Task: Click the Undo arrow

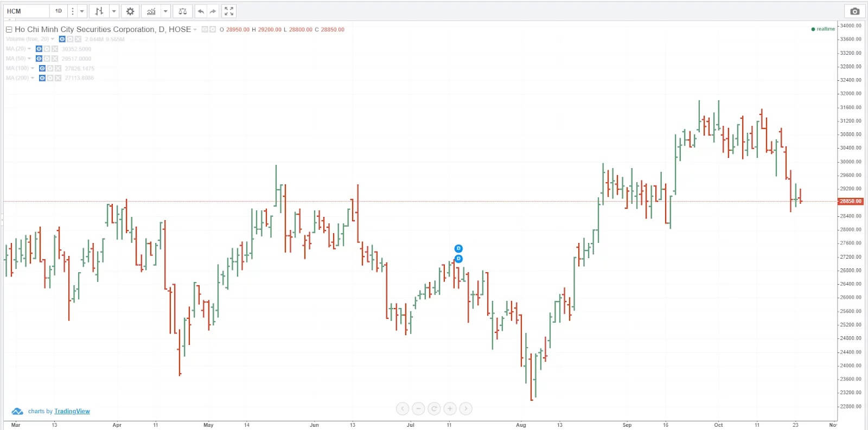Action: coord(201,11)
